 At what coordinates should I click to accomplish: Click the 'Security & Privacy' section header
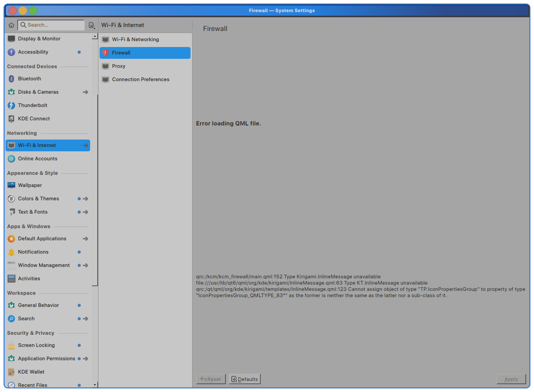[31, 333]
